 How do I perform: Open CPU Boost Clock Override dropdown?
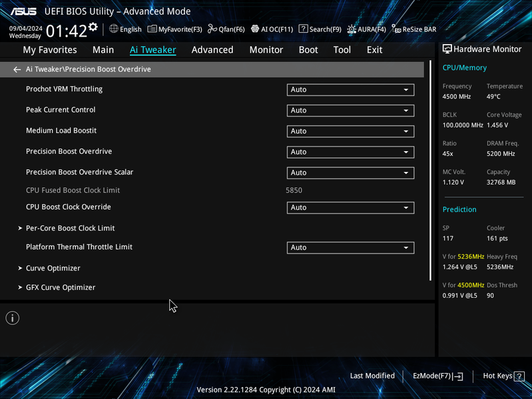click(x=350, y=207)
